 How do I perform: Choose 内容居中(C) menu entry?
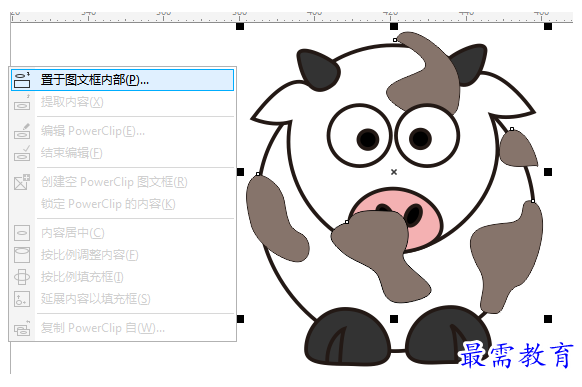coord(122,233)
